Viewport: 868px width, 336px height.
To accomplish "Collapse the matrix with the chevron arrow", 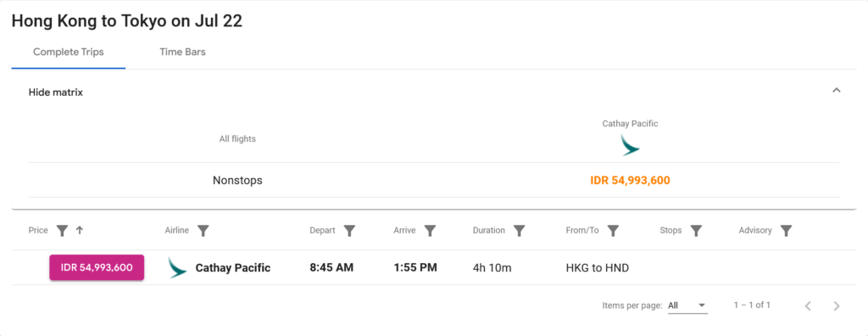I will [x=837, y=91].
